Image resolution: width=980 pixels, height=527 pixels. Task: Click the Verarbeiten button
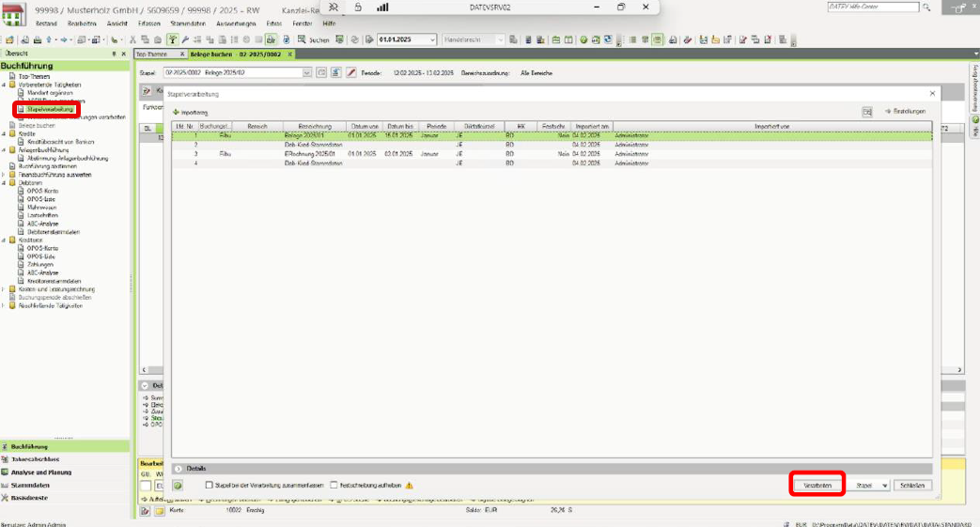tap(817, 485)
